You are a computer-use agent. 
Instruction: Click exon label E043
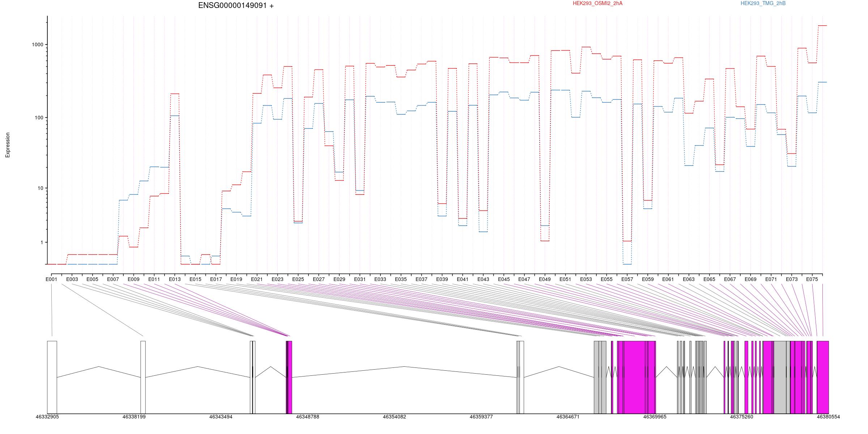point(483,279)
